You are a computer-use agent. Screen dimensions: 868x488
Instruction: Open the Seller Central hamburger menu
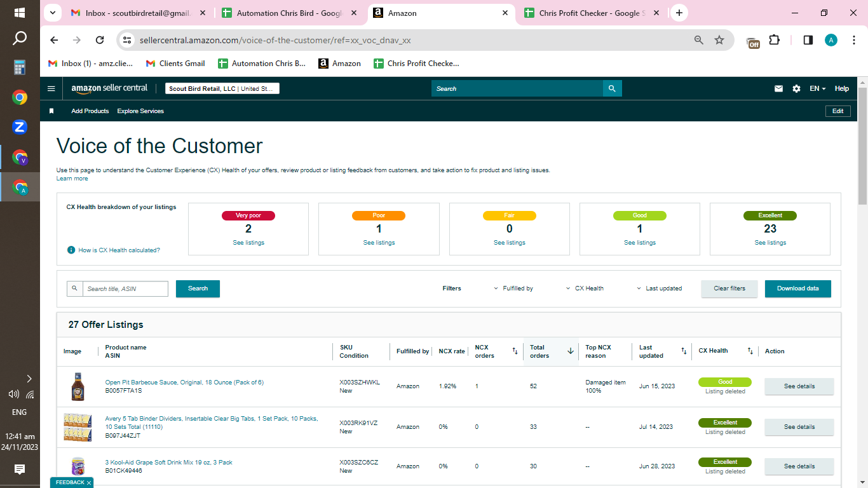[x=51, y=89]
